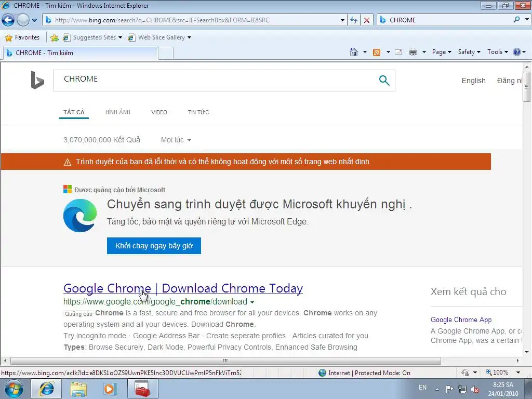Expand the address bar history dropdown

click(342, 20)
